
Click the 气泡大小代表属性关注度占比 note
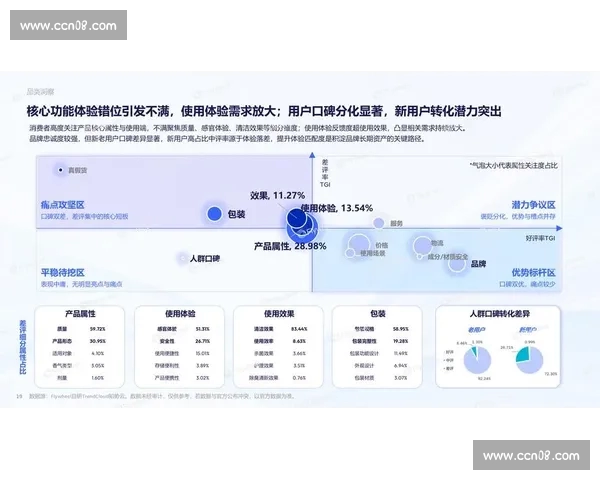514,165
